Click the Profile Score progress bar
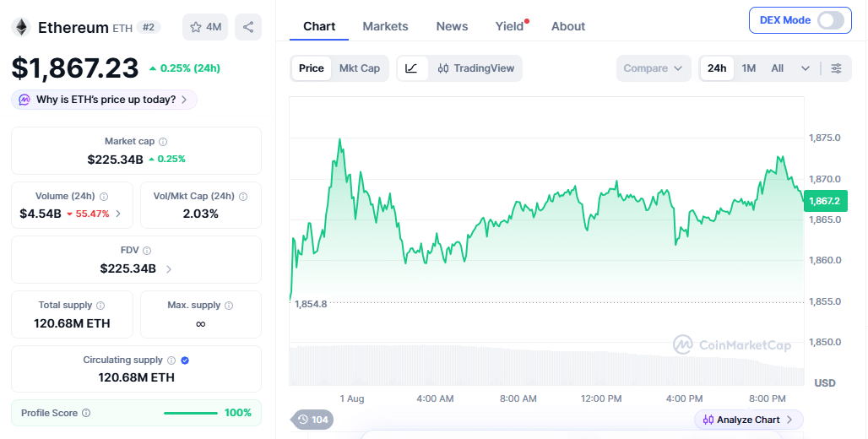The width and height of the screenshot is (868, 439). [191, 413]
